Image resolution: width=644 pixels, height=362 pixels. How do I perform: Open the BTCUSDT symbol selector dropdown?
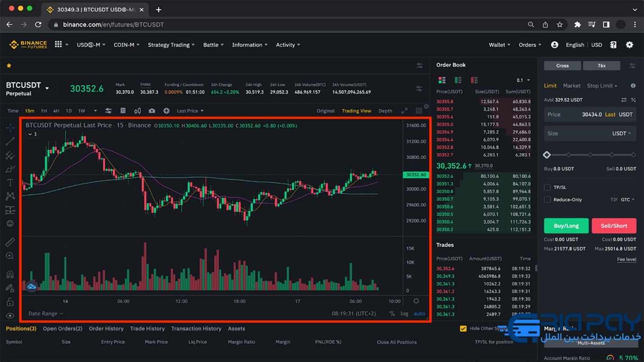[47, 88]
